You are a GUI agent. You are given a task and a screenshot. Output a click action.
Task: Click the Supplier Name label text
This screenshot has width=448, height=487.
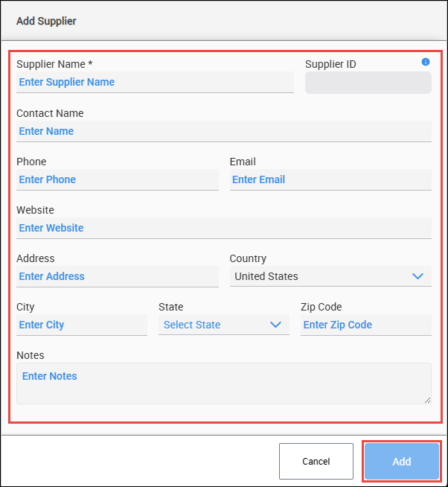pos(54,64)
